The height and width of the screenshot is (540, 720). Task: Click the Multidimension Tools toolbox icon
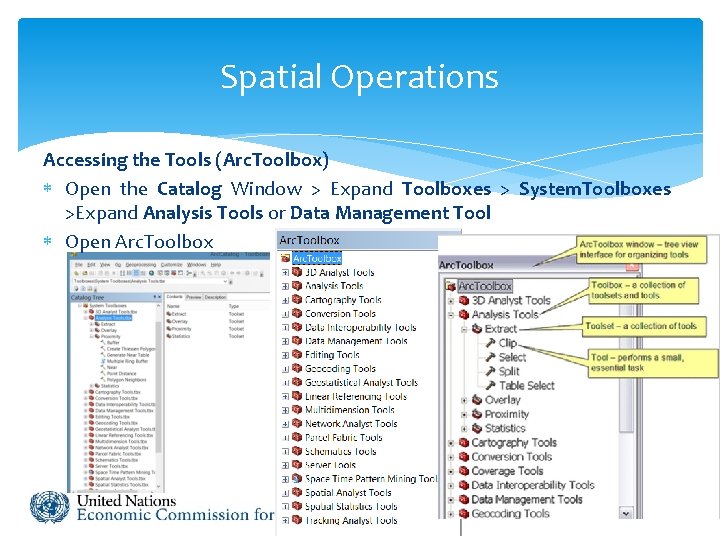coord(297,410)
